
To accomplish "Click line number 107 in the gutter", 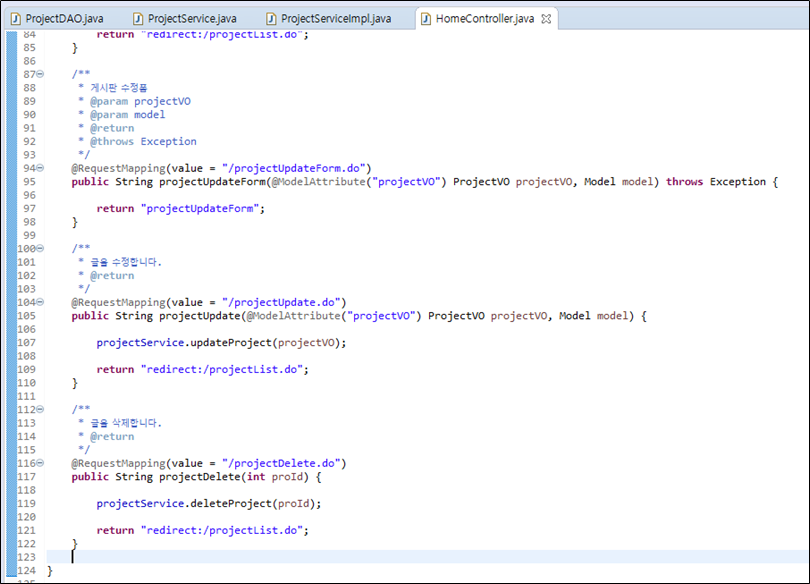I will click(x=26, y=343).
